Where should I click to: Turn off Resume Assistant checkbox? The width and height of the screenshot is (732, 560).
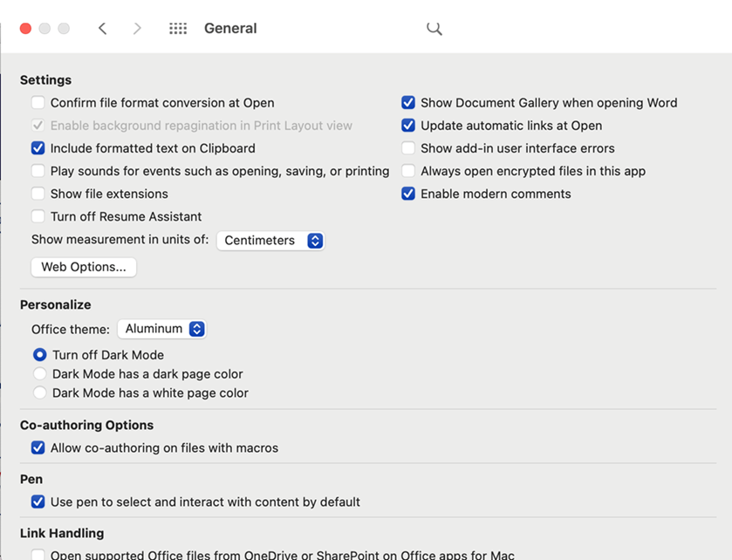(x=38, y=216)
